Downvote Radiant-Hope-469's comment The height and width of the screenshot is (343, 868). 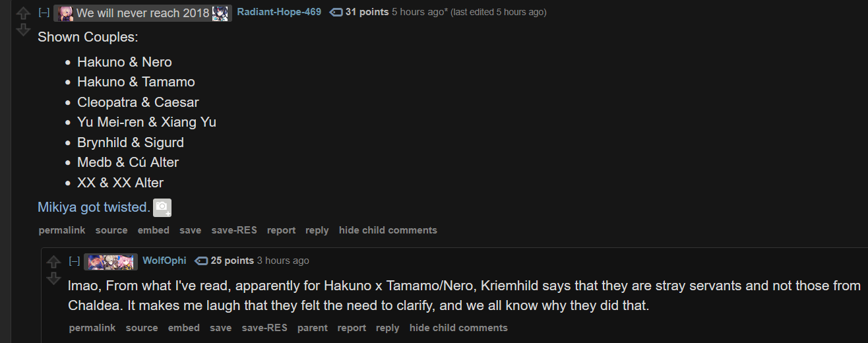click(x=23, y=30)
